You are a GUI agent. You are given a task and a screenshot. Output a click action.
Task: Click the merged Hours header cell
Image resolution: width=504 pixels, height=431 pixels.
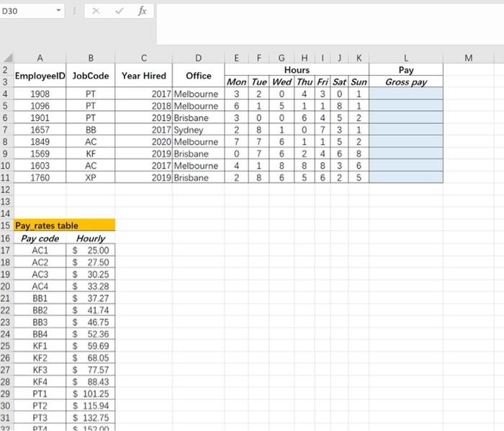pos(297,70)
